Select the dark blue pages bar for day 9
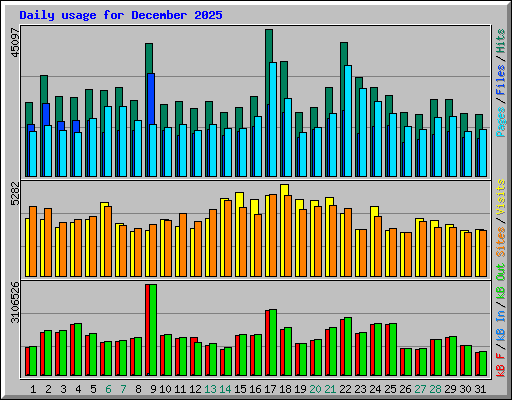This screenshot has height=400, width=512. 151,99
